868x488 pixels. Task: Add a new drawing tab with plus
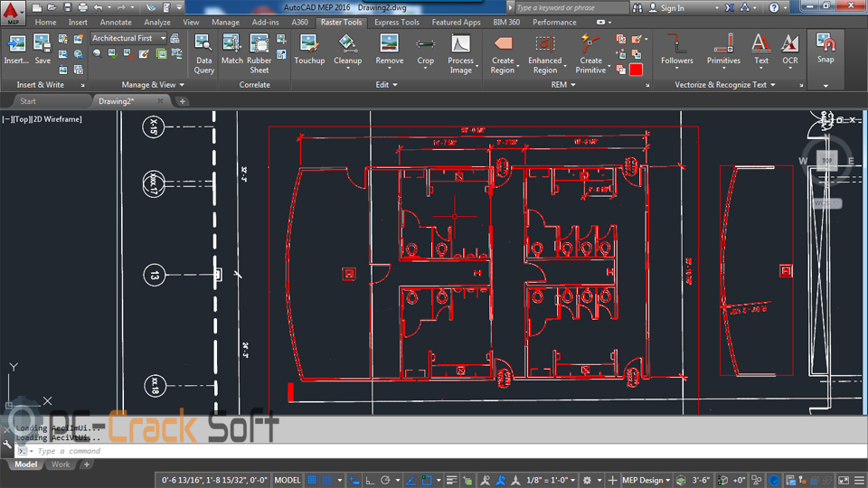pos(182,101)
